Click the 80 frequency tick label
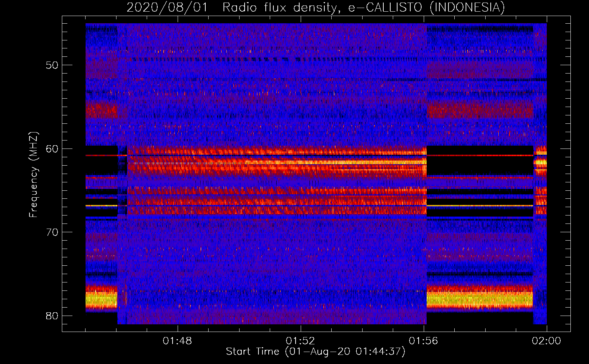Screen dimensions: 589x364 (x=52, y=316)
